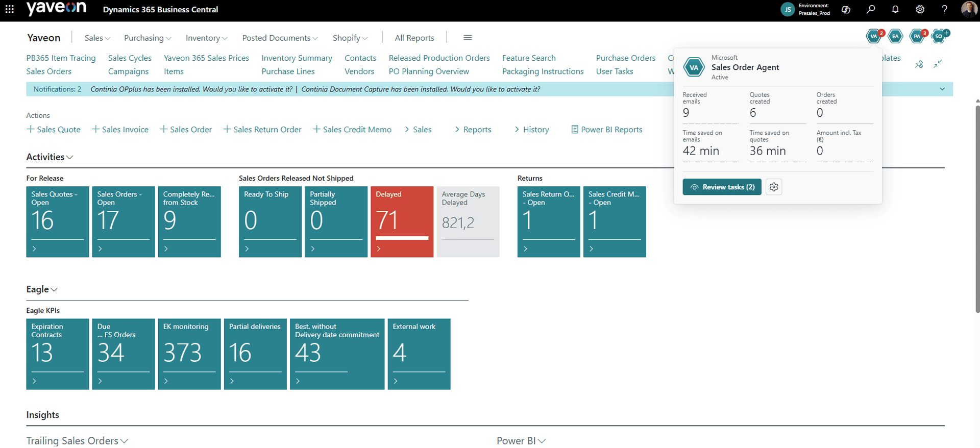Open the Settings gear in top bar

point(920,9)
